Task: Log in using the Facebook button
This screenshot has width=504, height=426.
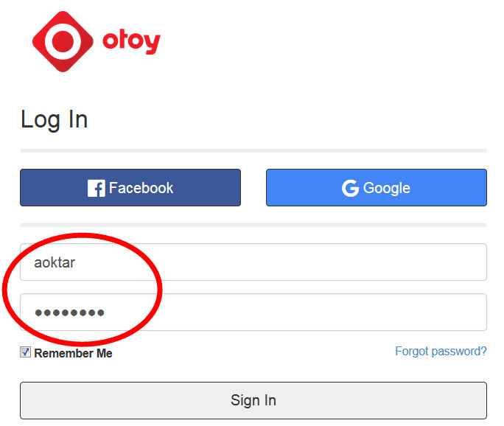Action: pos(130,187)
